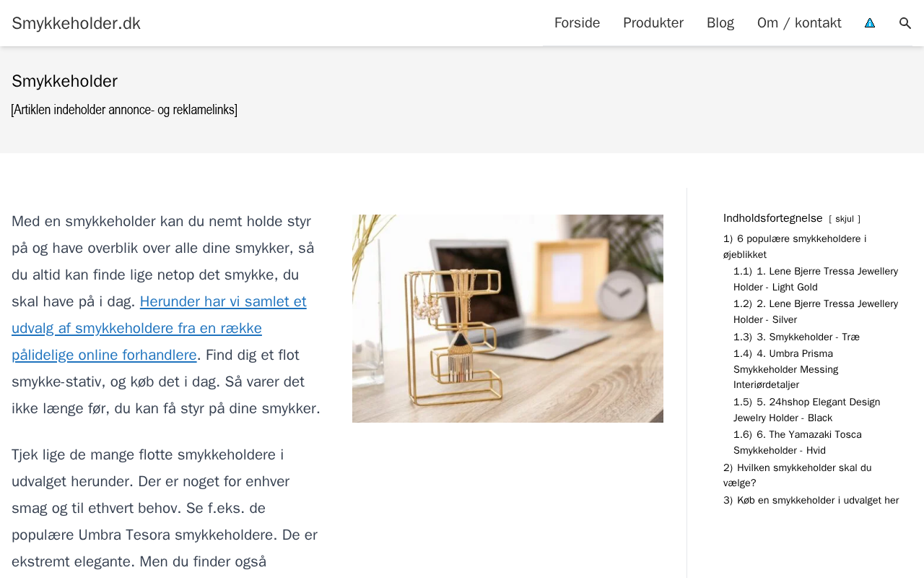The image size is (924, 578).
Task: Go to '3. Smykkeholder - Træ' entry
Action: tap(796, 337)
